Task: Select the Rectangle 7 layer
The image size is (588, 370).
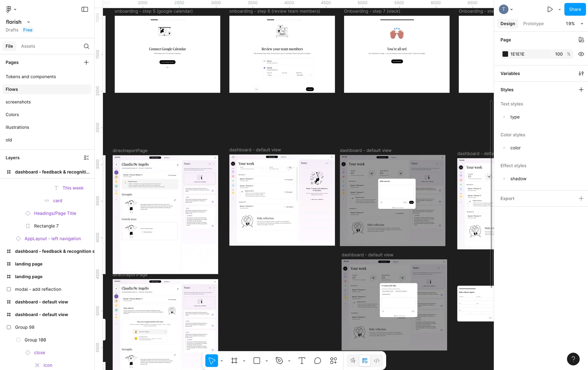Action: pyautogui.click(x=46, y=226)
